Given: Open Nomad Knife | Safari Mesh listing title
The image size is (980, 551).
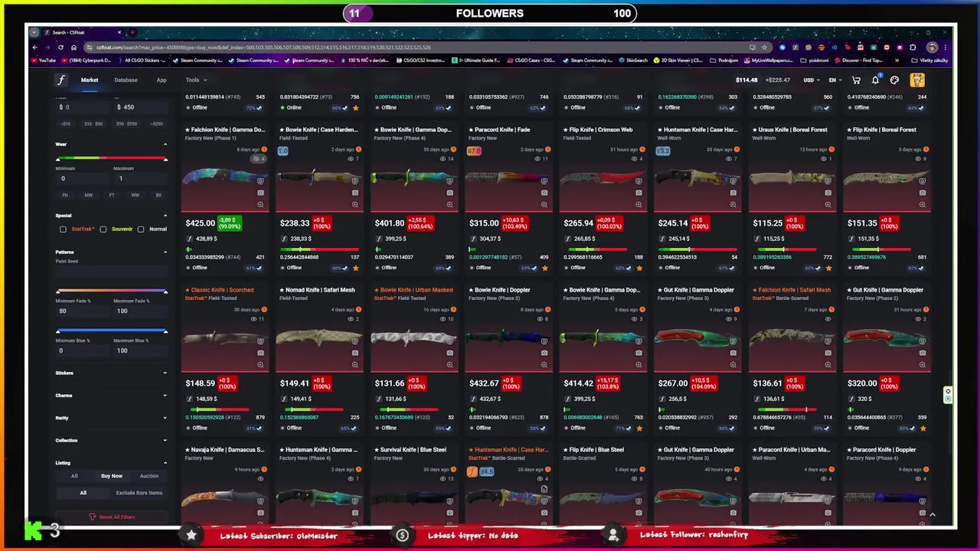Looking at the screenshot, I should click(x=320, y=290).
